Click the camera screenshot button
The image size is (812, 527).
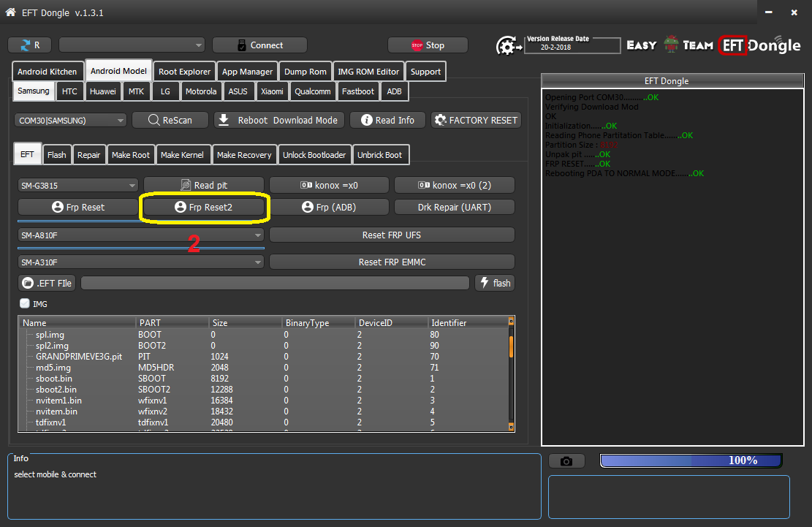(566, 460)
